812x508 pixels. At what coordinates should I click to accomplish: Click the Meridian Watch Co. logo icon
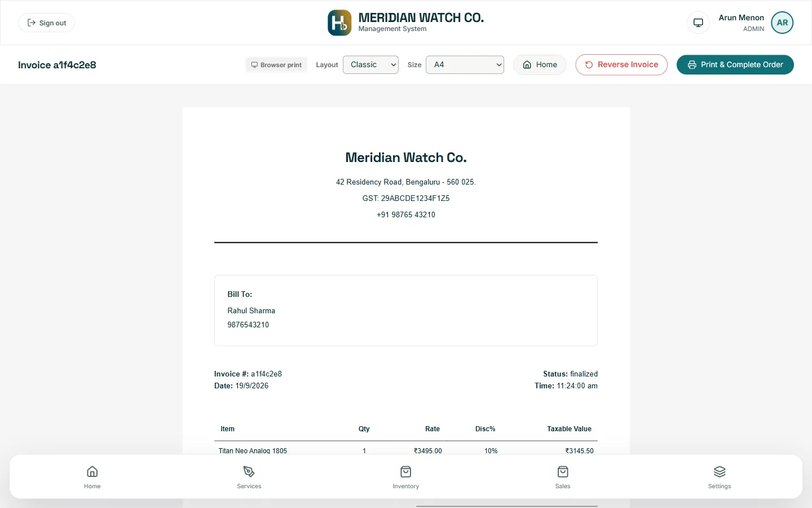pyautogui.click(x=339, y=23)
